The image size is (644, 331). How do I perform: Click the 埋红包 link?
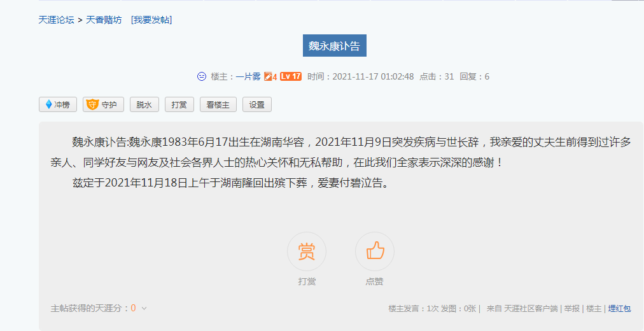619,309
